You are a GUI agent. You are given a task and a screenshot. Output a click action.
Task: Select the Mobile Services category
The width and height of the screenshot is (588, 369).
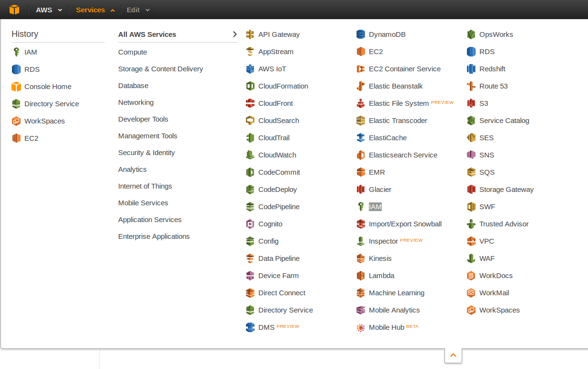[x=143, y=203]
